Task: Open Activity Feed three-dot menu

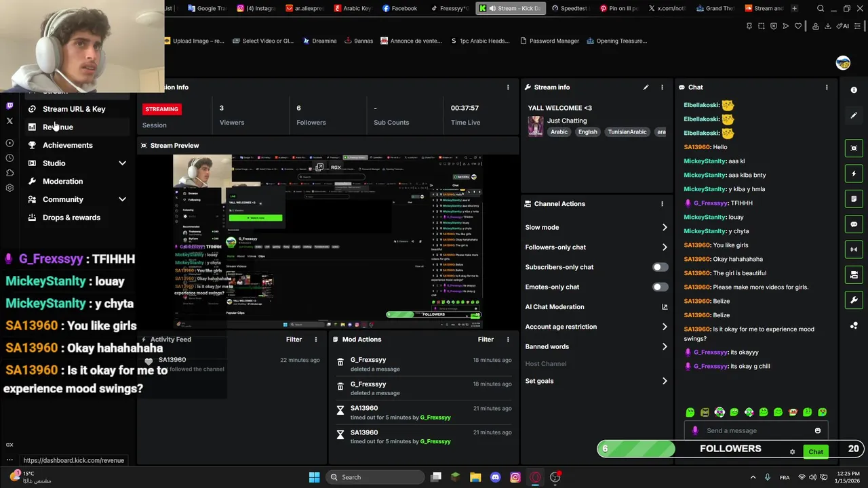Action: (x=315, y=340)
